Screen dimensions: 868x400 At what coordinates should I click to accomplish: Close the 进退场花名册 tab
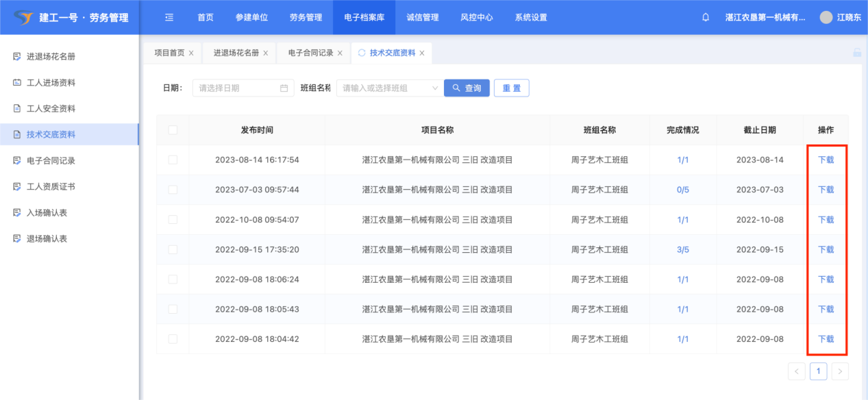pos(266,53)
